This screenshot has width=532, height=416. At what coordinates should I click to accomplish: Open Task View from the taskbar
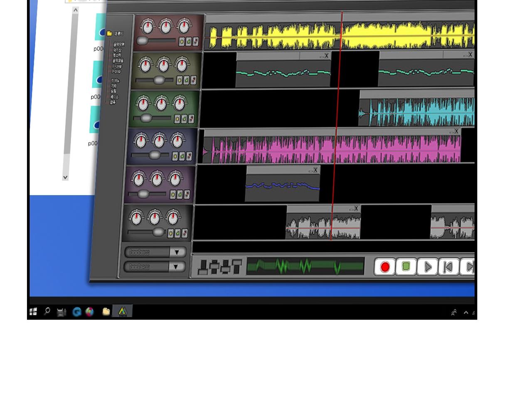62,312
